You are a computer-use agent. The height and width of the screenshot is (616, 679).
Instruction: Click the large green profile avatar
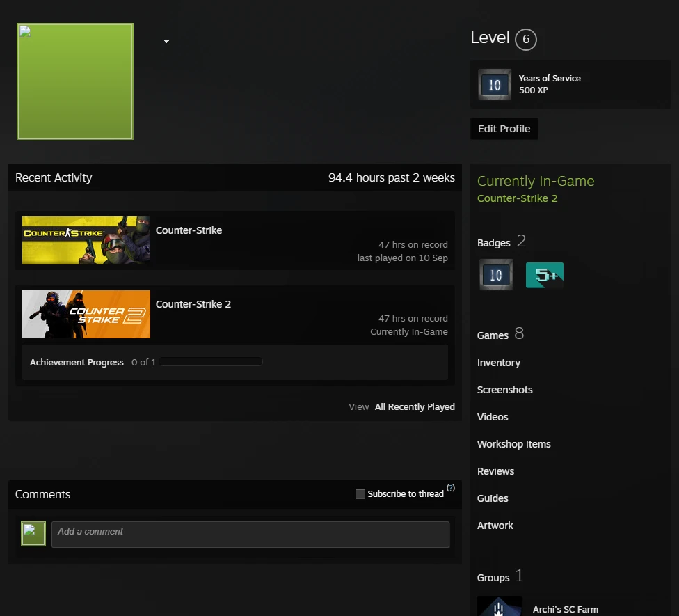75,81
